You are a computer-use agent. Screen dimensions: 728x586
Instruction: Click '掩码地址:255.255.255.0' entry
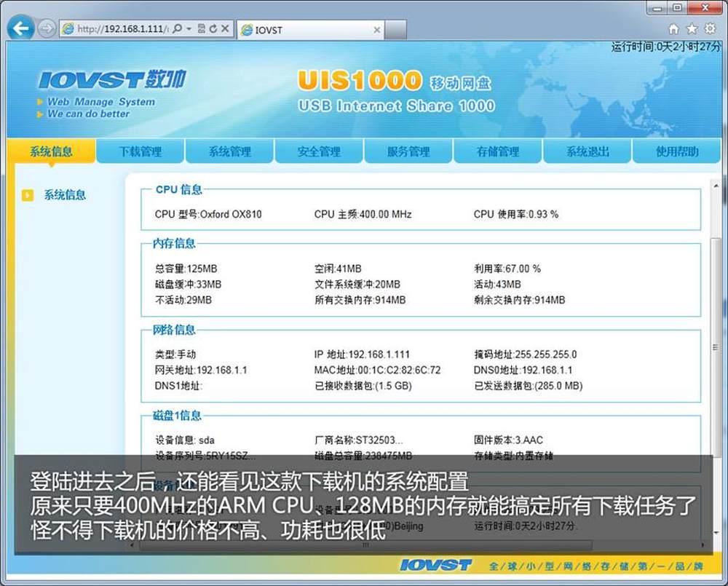525,355
